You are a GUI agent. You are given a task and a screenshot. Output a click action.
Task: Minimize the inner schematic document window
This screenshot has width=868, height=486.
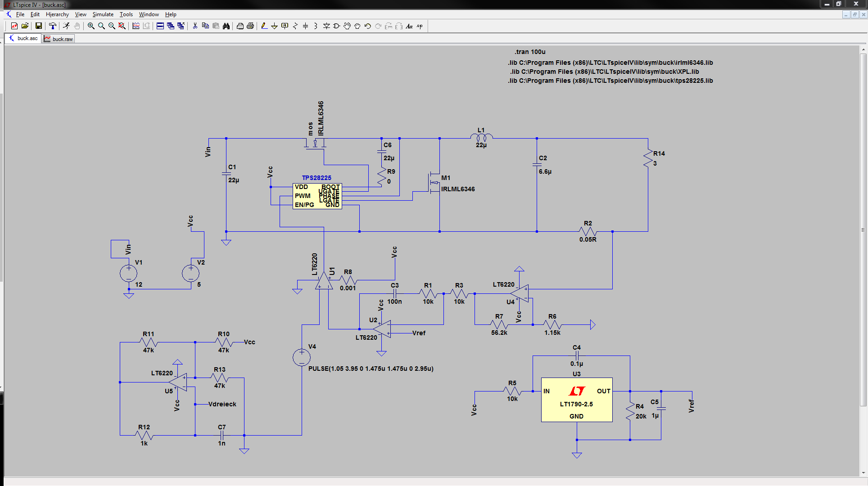click(x=846, y=14)
